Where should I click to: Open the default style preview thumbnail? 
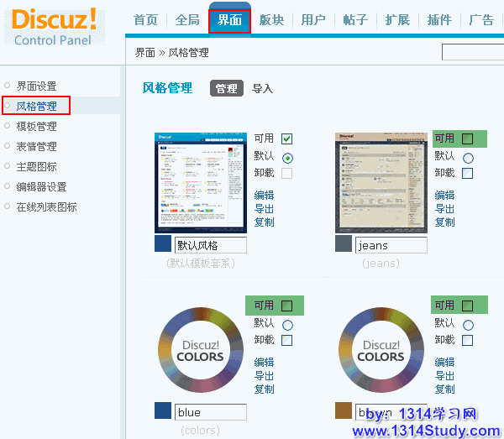[202, 182]
